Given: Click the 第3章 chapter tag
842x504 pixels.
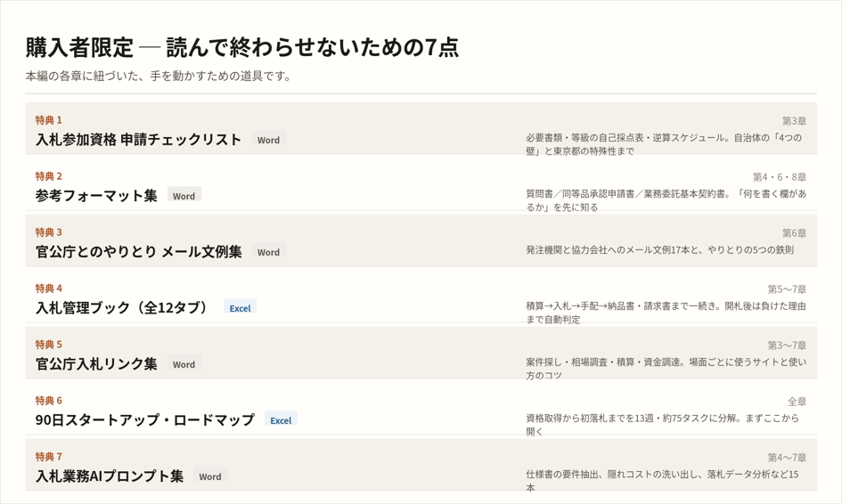Looking at the screenshot, I should coord(794,121).
